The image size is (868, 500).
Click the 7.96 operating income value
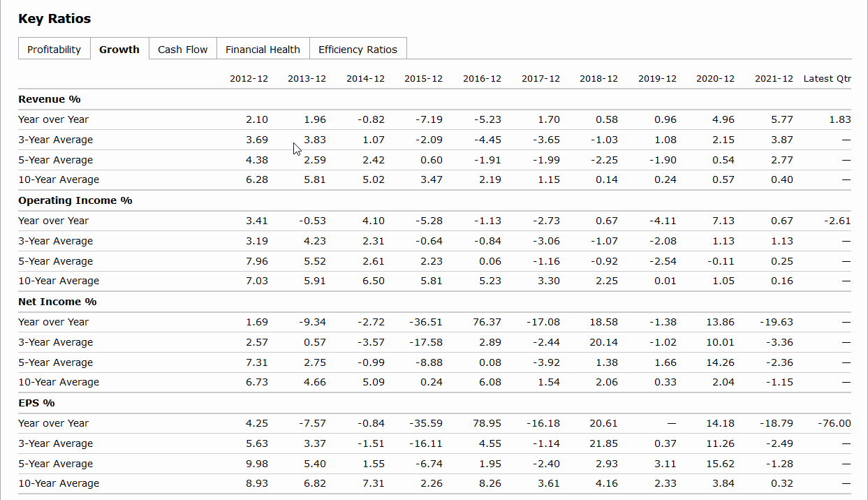coord(257,261)
